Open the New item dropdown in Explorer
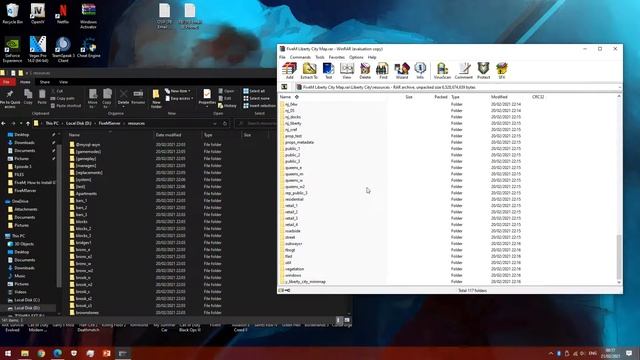 (x=178, y=91)
